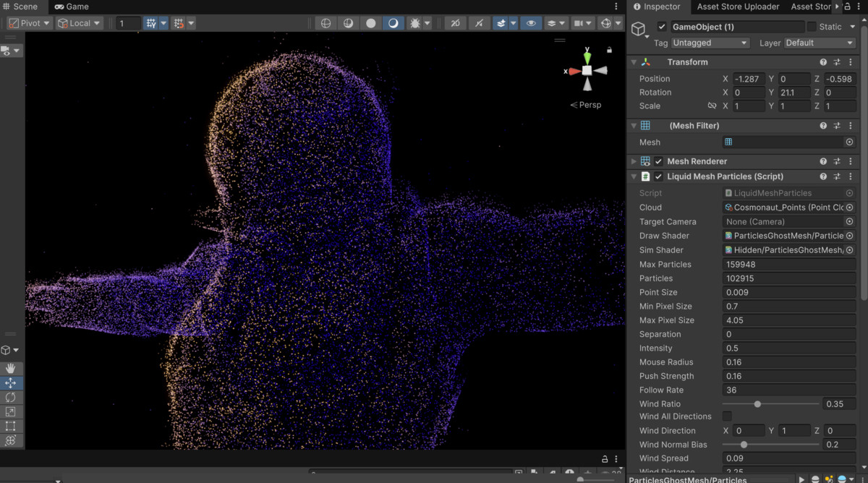Select the Hand view tool
The width and height of the screenshot is (868, 483).
[x=11, y=369]
